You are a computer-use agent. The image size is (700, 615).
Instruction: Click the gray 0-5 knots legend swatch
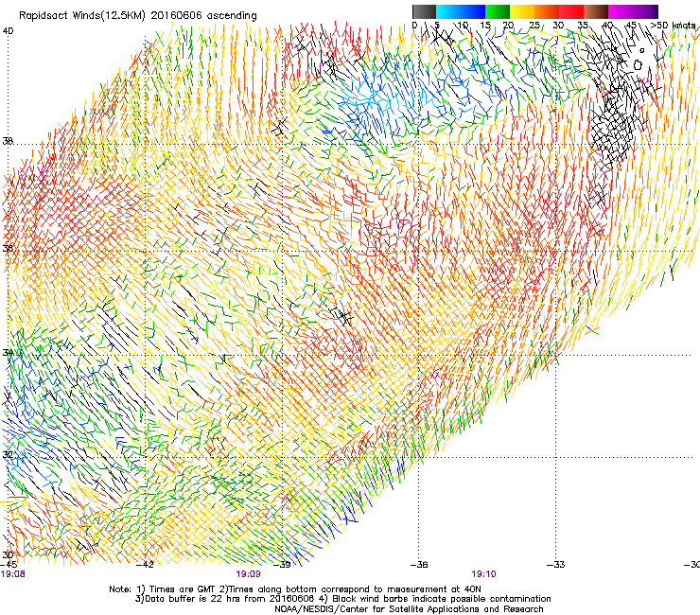tap(424, 11)
